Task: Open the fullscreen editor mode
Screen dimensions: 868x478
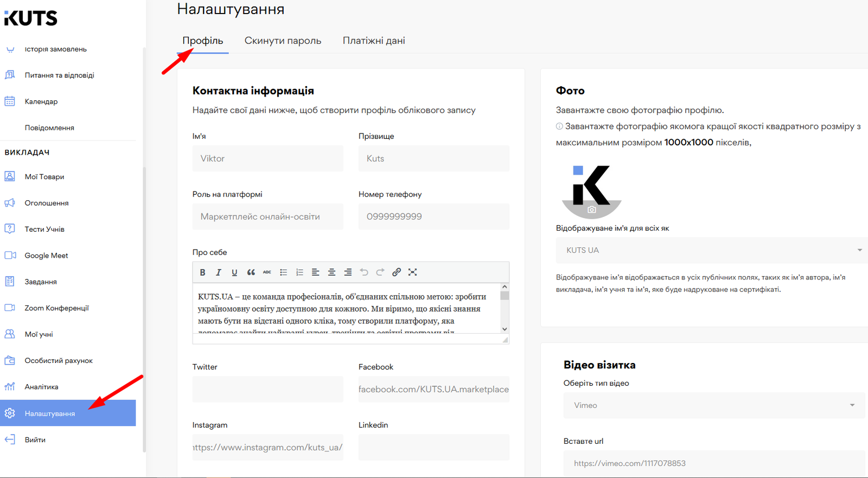Action: tap(413, 272)
